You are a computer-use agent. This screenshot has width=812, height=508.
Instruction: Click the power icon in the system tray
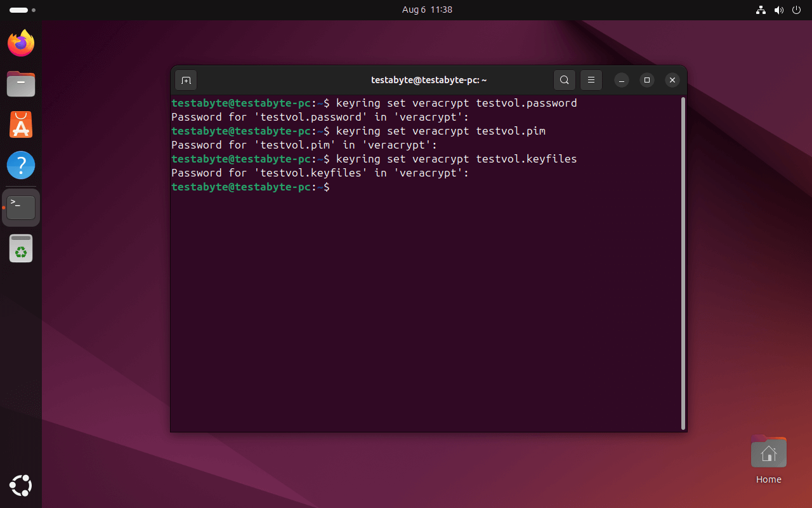coord(796,10)
